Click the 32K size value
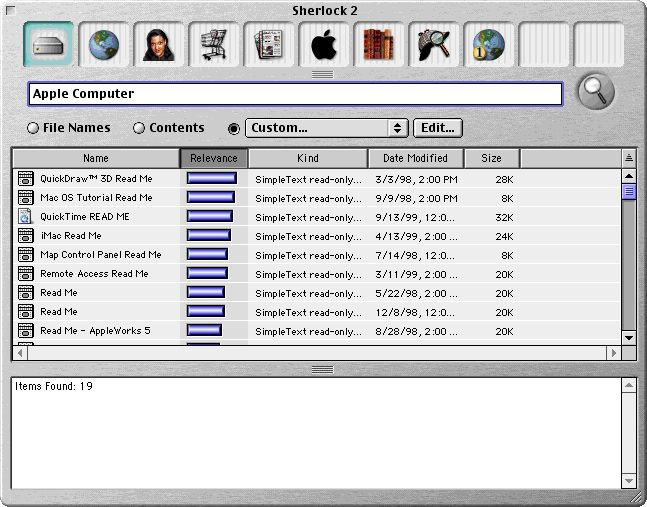 click(504, 217)
